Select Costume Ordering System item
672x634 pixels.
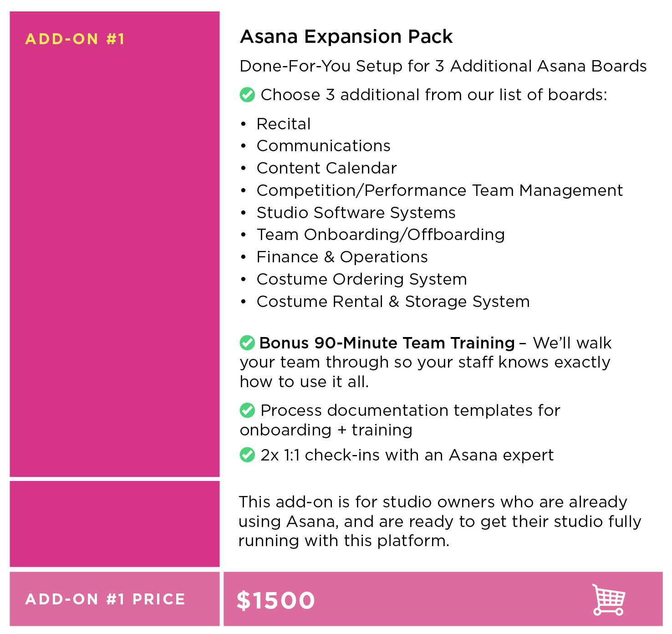pos(362,279)
